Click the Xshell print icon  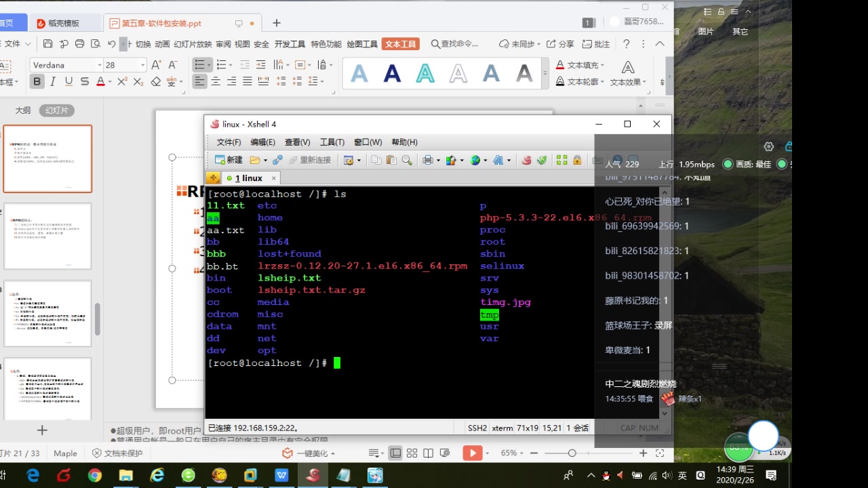click(428, 160)
